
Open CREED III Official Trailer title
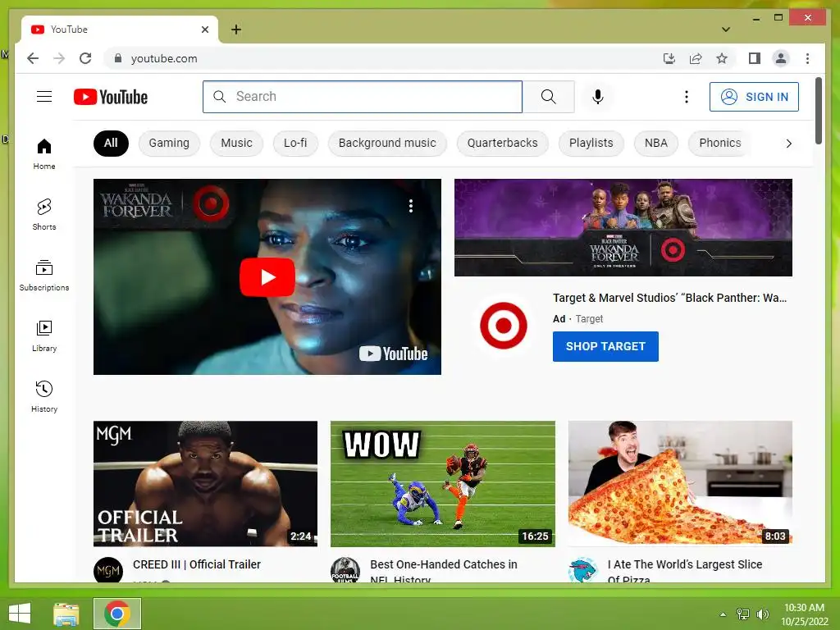pos(197,564)
